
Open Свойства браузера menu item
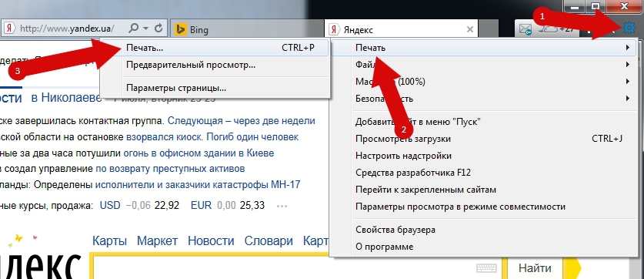coord(483,230)
